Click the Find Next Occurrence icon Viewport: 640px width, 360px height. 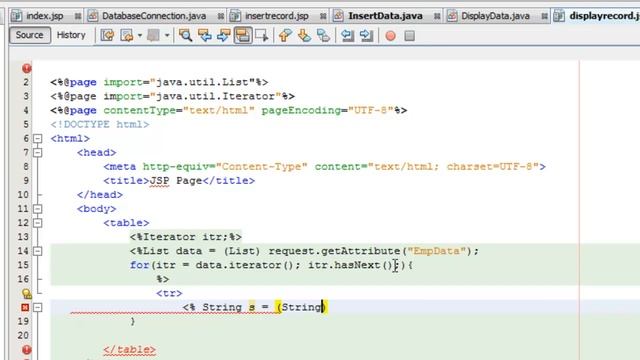(x=223, y=36)
